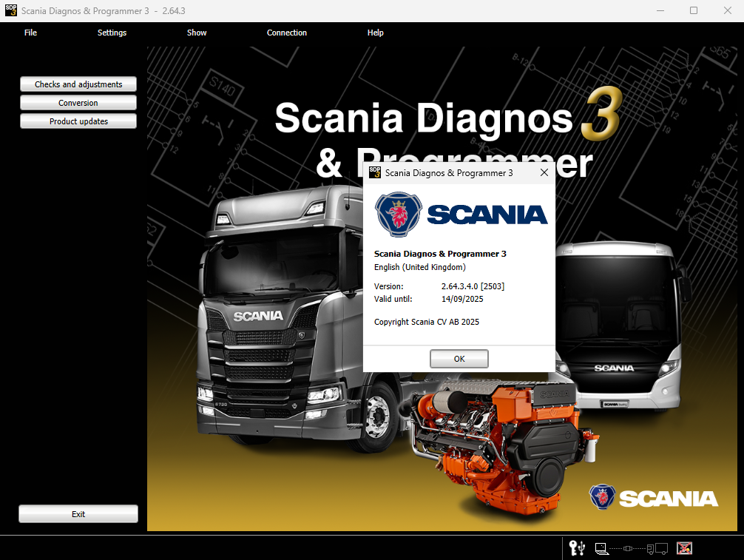Image resolution: width=744 pixels, height=560 pixels.
Task: Click the version number 2.64.3.4.0 [2503]
Action: tap(473, 286)
